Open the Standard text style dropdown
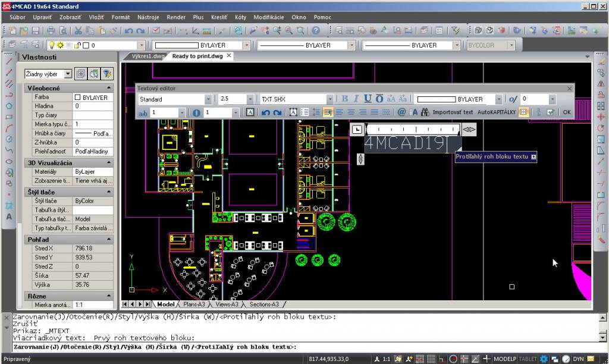 [x=208, y=99]
